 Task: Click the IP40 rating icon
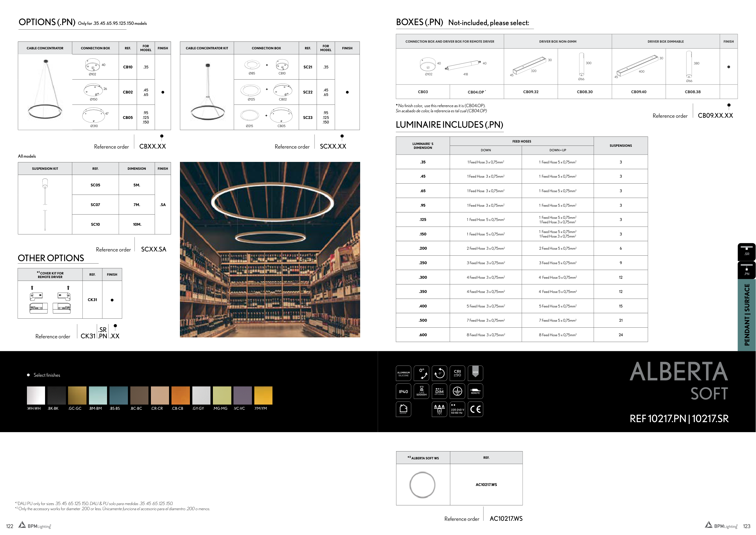(x=403, y=391)
